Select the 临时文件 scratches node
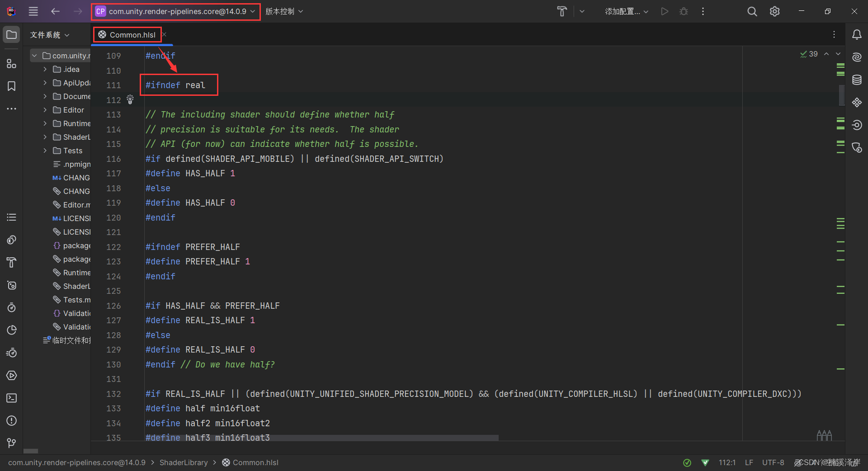Screen dimensions: 868x471 tap(67, 340)
